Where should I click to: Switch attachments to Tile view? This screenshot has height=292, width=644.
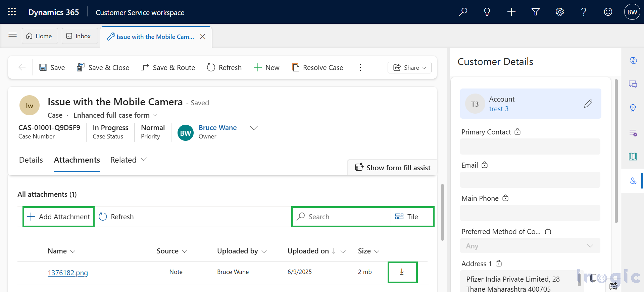click(407, 217)
